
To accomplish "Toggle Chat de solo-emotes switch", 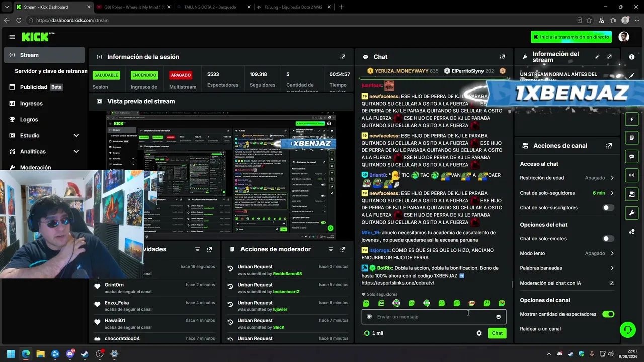I will click(608, 239).
